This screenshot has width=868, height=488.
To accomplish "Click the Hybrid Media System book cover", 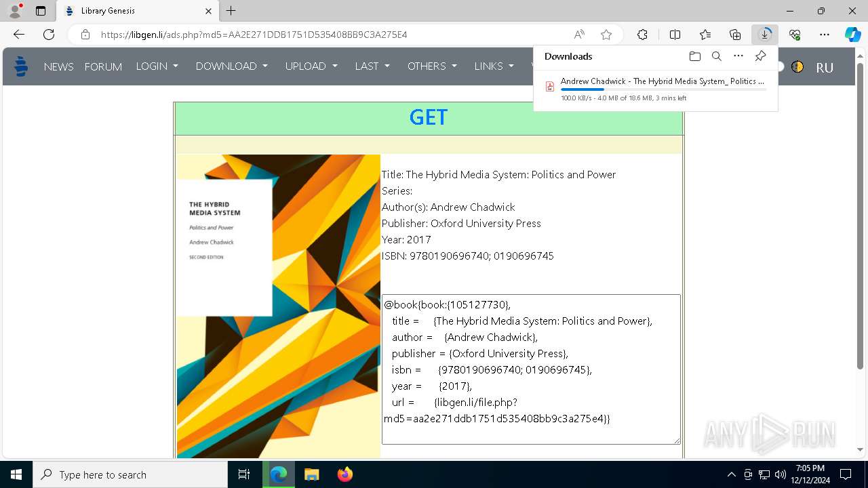I will coord(279,306).
